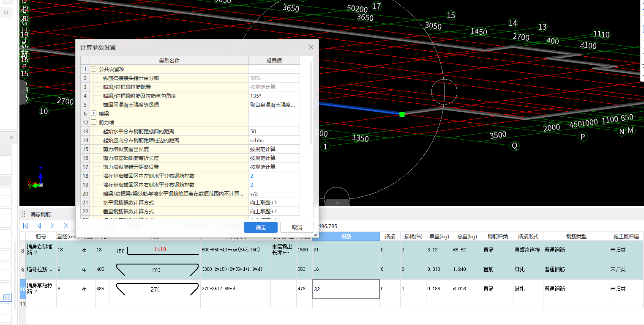Close the 计算参数设置 dialog
The height and width of the screenshot is (325, 644).
click(311, 47)
